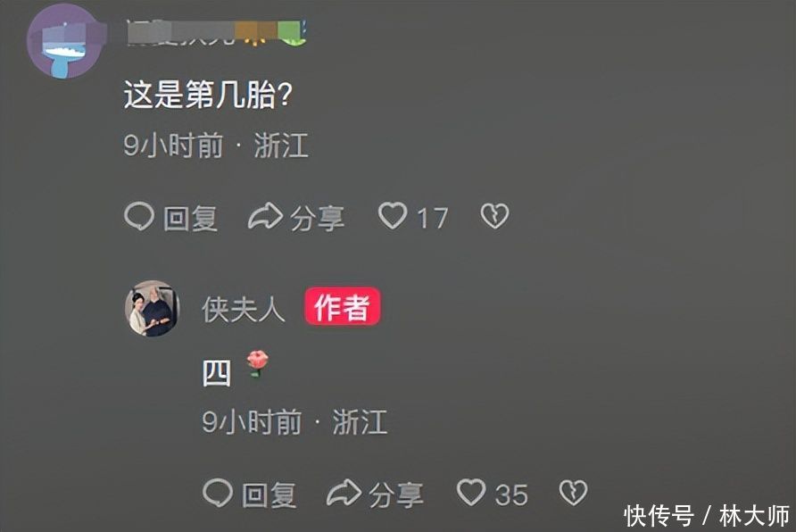Tap the share arrow icon under the author's reply

click(x=344, y=493)
